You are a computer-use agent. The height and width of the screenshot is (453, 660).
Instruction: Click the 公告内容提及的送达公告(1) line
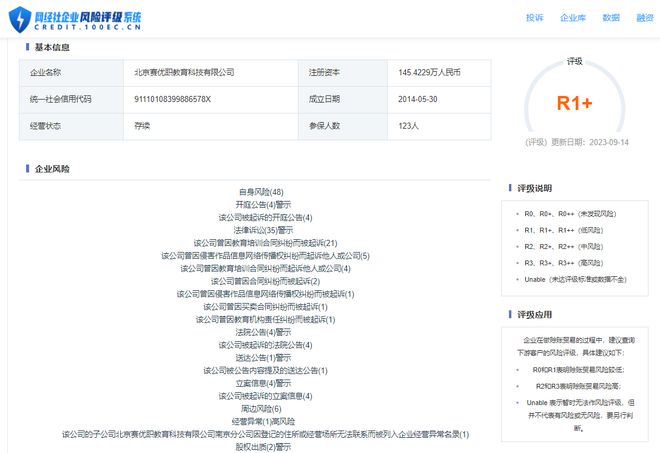click(265, 370)
